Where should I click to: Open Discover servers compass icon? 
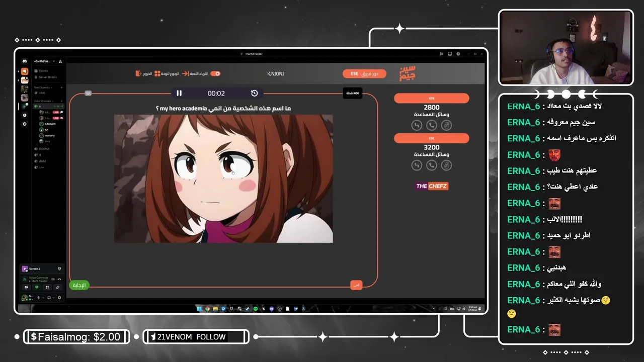(x=25, y=124)
